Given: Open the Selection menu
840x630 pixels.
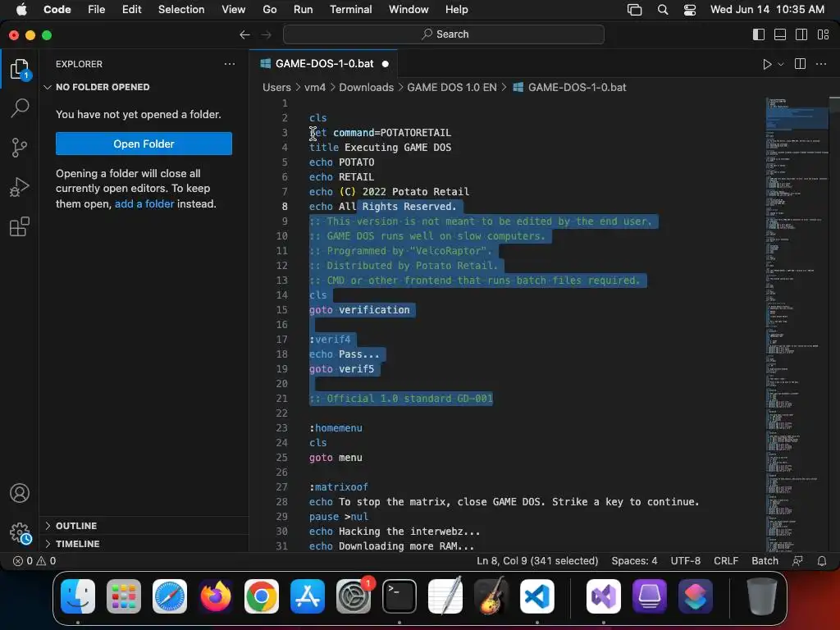Looking at the screenshot, I should pos(181,10).
